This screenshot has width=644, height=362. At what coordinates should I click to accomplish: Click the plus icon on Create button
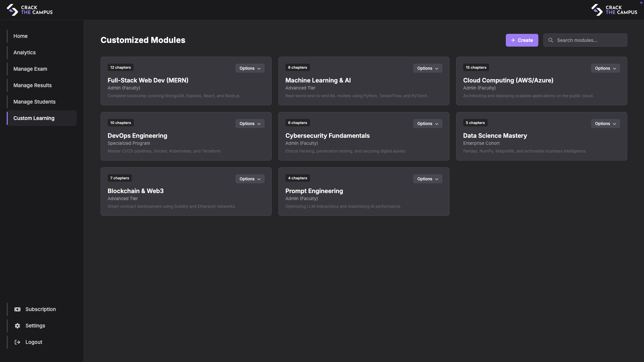(x=513, y=40)
